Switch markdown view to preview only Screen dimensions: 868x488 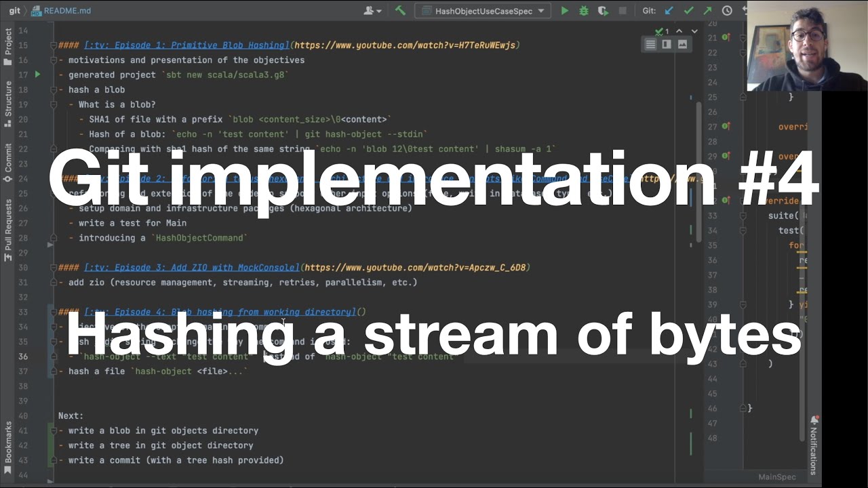point(682,44)
